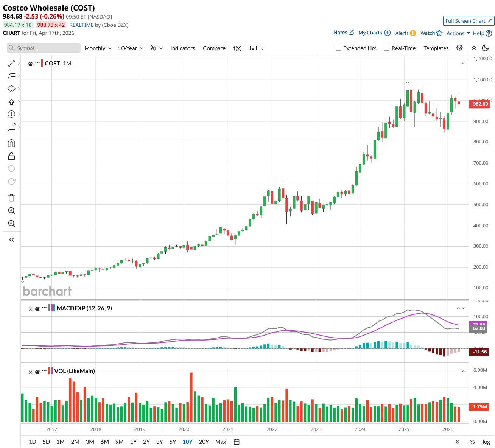Click the zoom in magnifier icon
This screenshot has width=495, height=448.
(x=11, y=211)
